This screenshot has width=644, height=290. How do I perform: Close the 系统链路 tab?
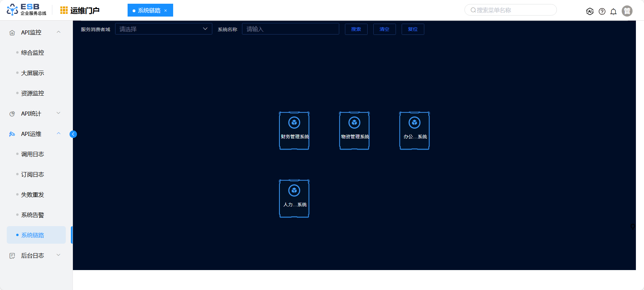coord(166,10)
